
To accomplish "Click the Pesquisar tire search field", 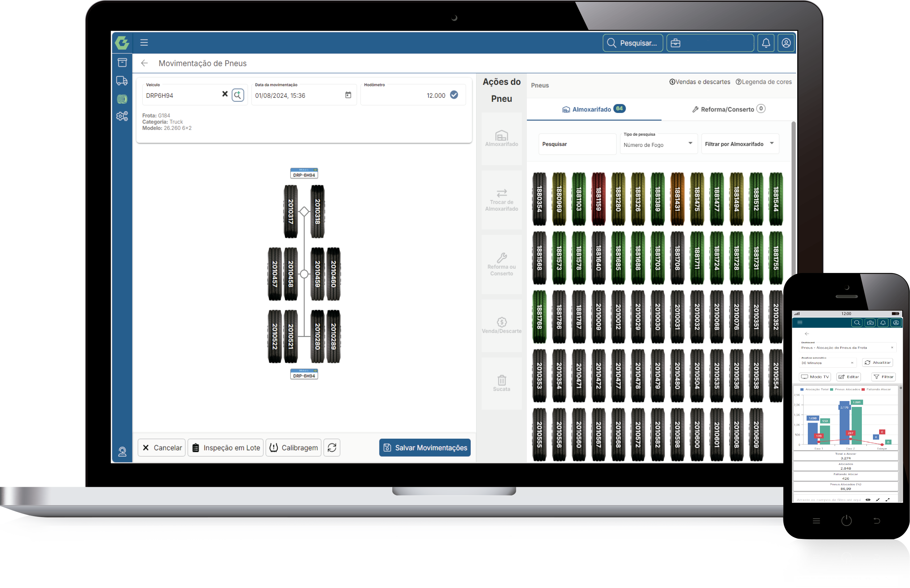I will [x=577, y=144].
